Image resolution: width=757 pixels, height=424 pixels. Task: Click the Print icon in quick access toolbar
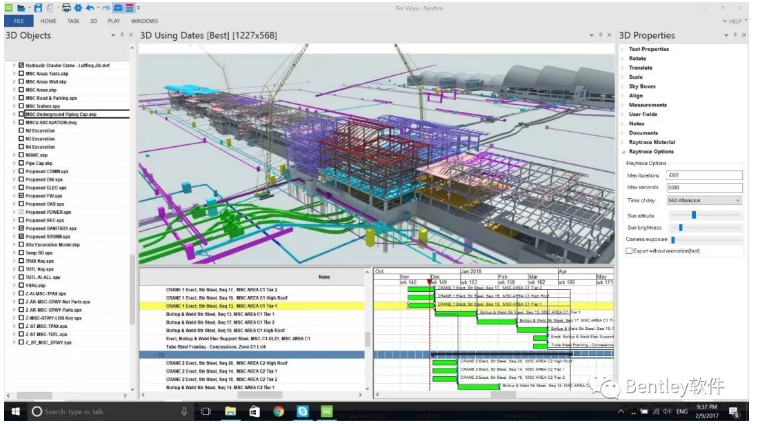tap(66, 8)
